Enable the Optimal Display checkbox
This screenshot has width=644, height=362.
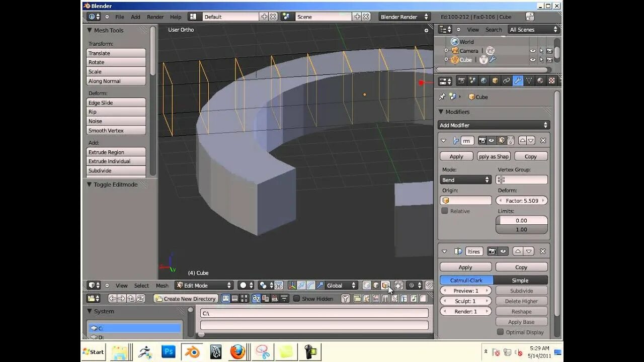tap(500, 332)
